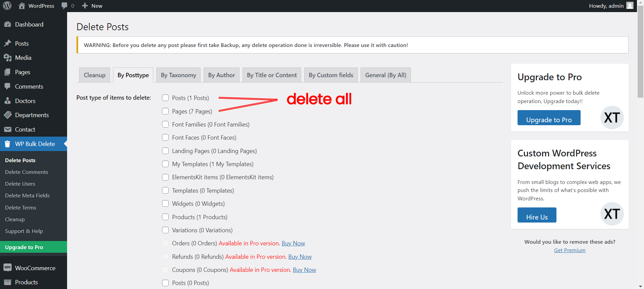The height and width of the screenshot is (289, 644).
Task: Click the blue Upgrade to Pro button
Action: click(549, 118)
